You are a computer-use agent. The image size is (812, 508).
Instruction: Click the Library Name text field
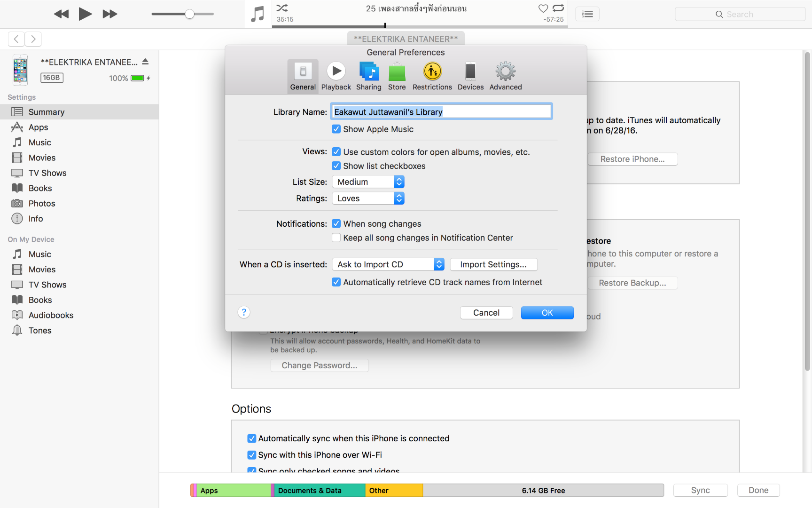click(441, 111)
